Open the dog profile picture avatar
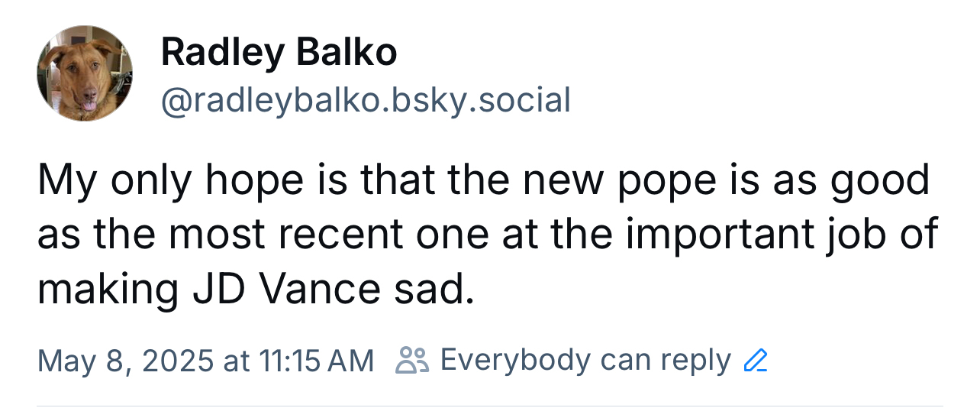 click(85, 73)
